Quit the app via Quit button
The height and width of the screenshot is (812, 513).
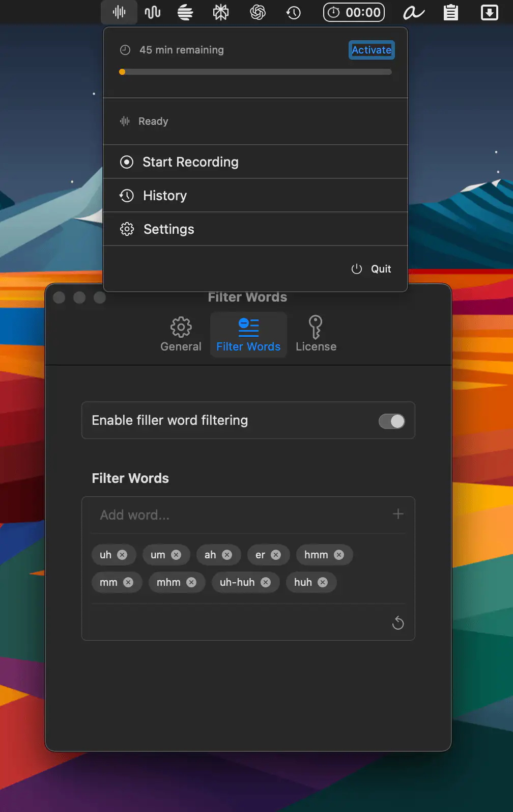point(372,269)
